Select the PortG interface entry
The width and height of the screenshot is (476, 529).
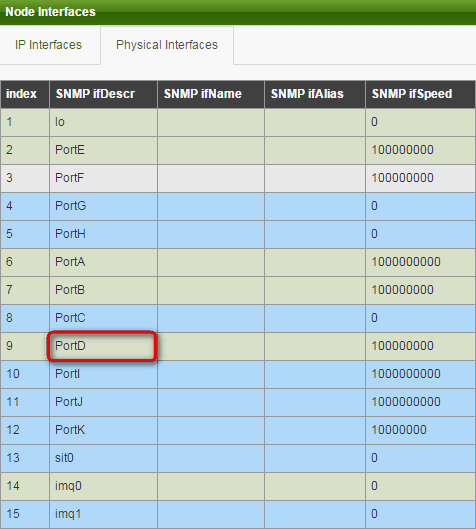[238, 206]
